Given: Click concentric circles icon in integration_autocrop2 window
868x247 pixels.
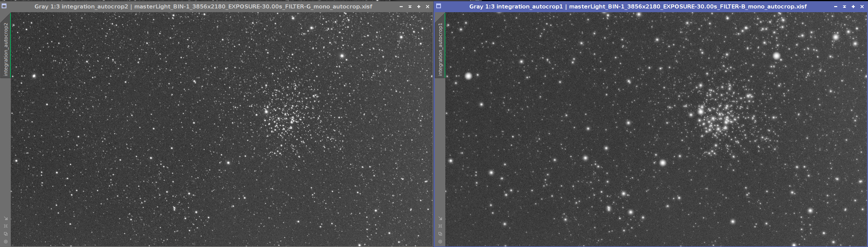Looking at the screenshot, I should tap(6, 242).
